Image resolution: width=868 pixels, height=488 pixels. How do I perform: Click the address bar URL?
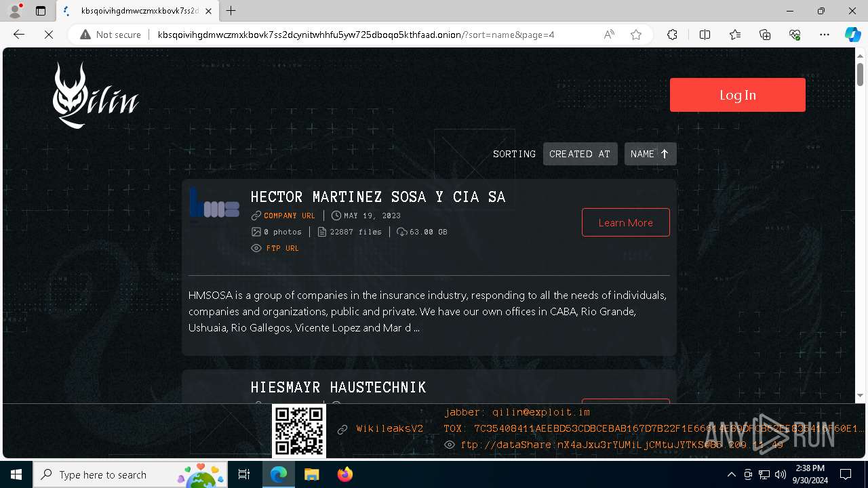click(356, 35)
